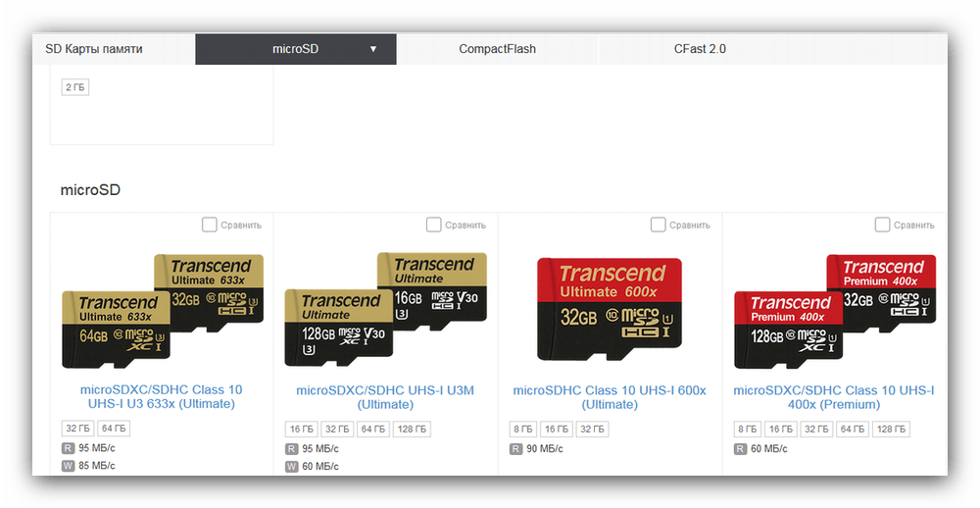Select the microSD tab
Viewport: 980px width, 508px height.
[x=296, y=49]
